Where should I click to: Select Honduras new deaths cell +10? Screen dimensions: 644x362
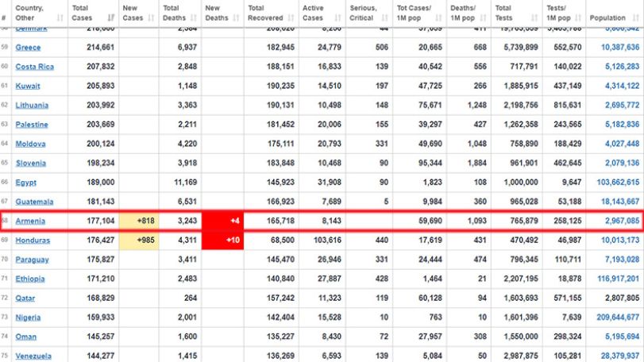pyautogui.click(x=222, y=241)
